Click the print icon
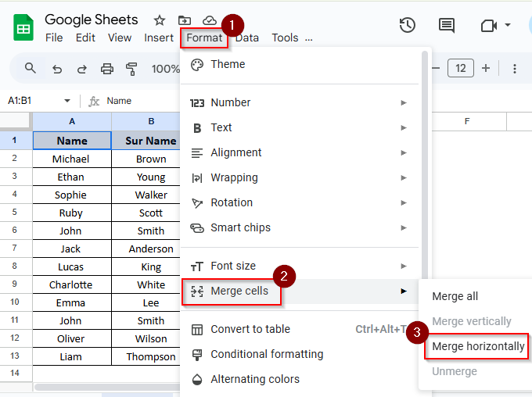The image size is (532, 397). point(107,69)
